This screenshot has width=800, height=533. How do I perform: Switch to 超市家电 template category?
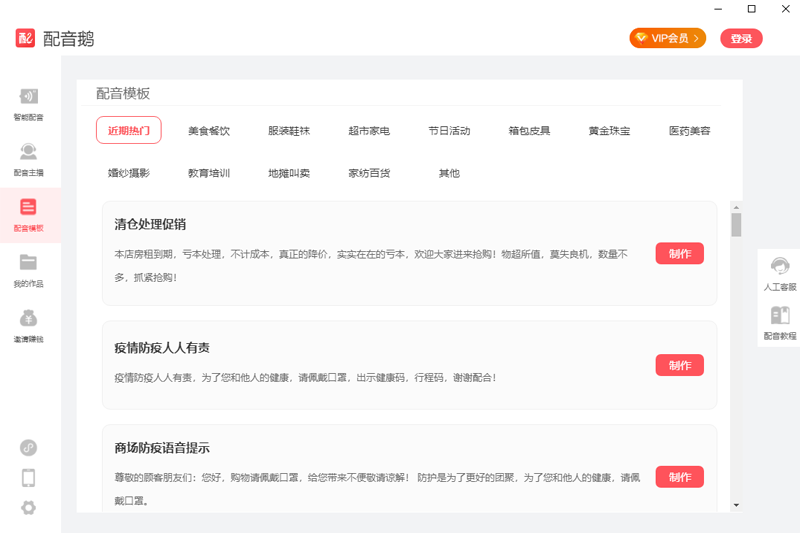pyautogui.click(x=369, y=131)
